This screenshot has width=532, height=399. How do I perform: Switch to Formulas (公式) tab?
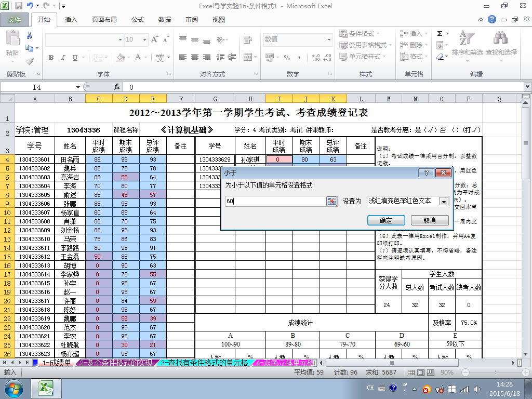[x=137, y=20]
